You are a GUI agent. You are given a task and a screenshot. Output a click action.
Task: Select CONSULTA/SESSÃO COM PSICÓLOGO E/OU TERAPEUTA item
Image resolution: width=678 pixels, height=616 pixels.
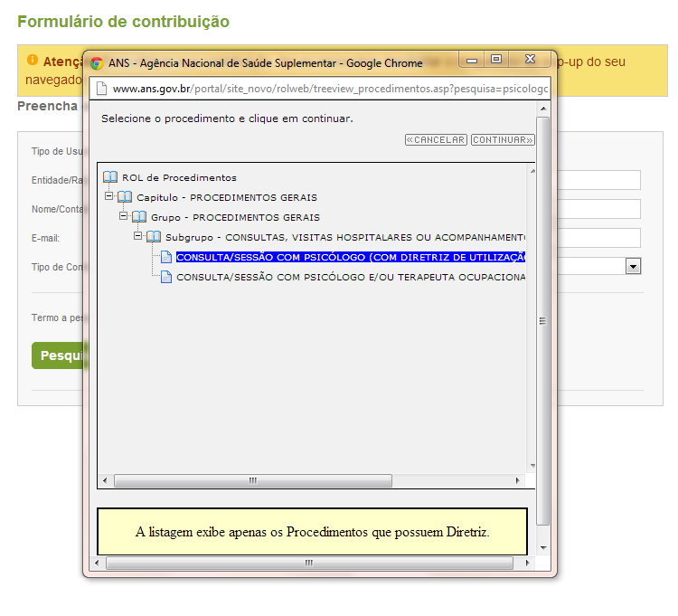pos(351,277)
